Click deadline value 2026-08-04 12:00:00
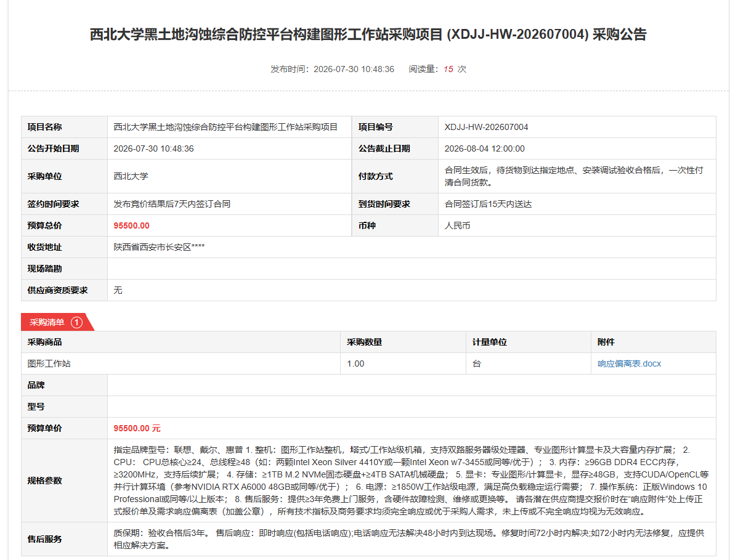This screenshot has height=560, width=730. pyautogui.click(x=484, y=148)
